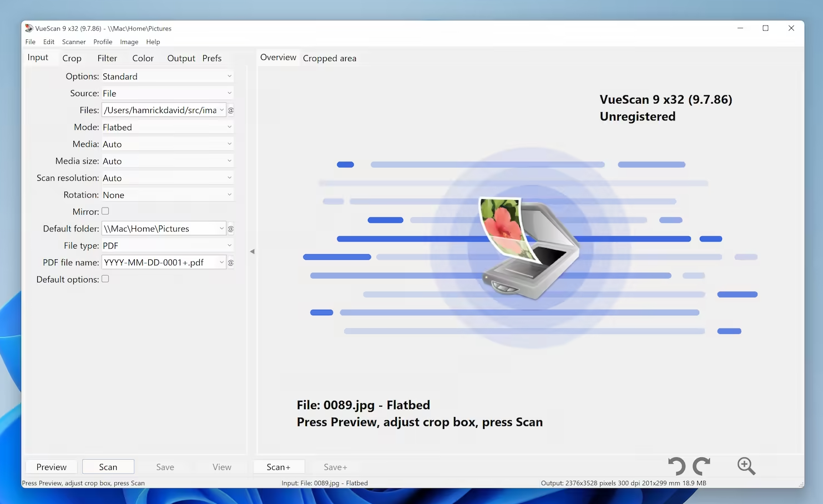Open the Mode dropdown showing Flatbed
The image size is (823, 504).
pos(168,127)
